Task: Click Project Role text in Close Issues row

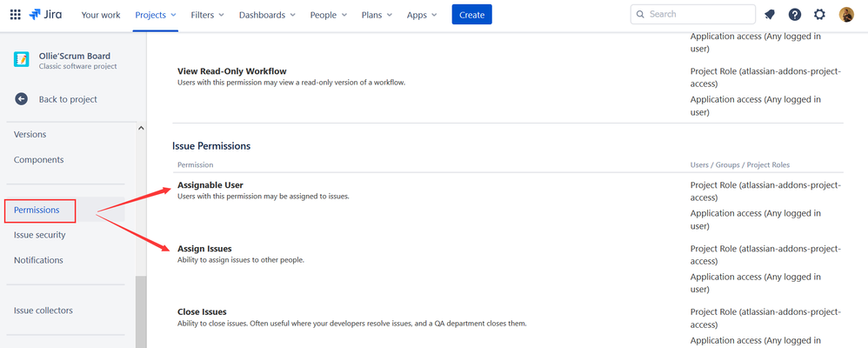Action: 765,318
